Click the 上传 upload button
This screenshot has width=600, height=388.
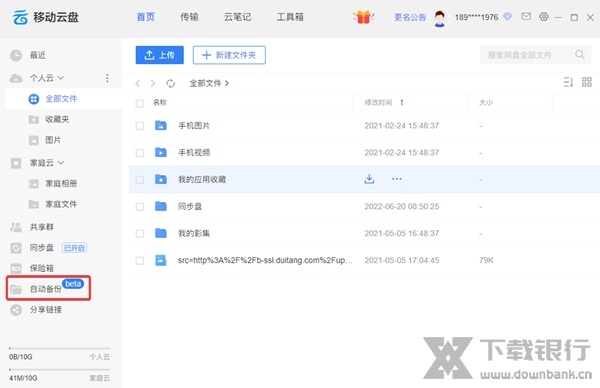(x=160, y=55)
